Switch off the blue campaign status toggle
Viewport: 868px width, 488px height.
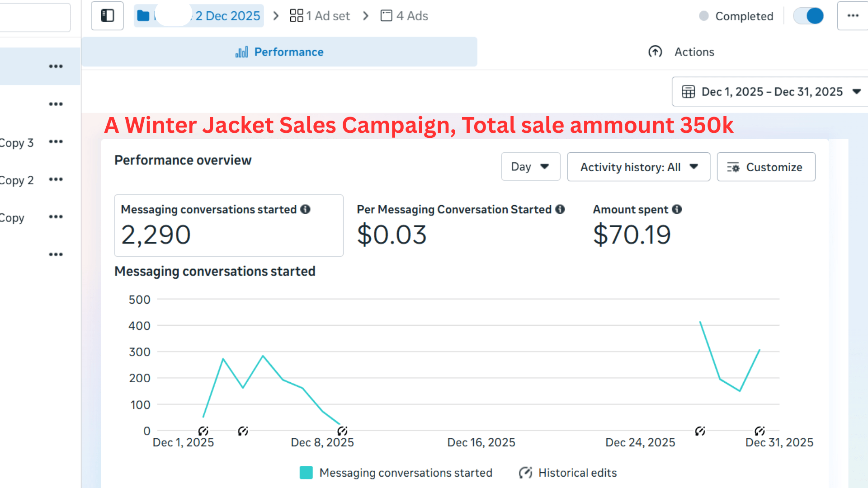tap(809, 16)
